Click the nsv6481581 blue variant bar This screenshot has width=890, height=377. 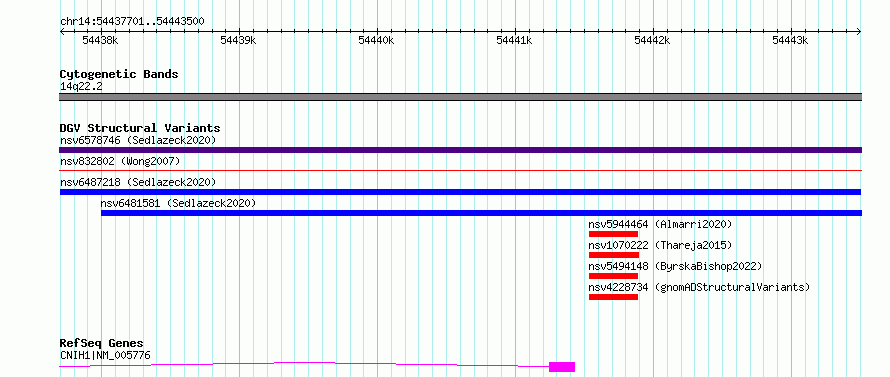[x=481, y=213]
